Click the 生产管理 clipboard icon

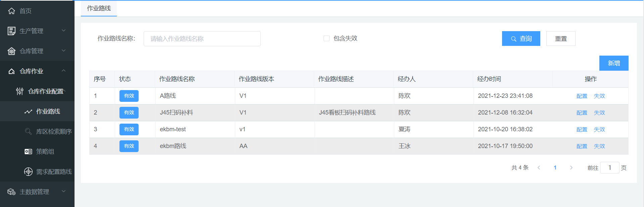pos(11,31)
